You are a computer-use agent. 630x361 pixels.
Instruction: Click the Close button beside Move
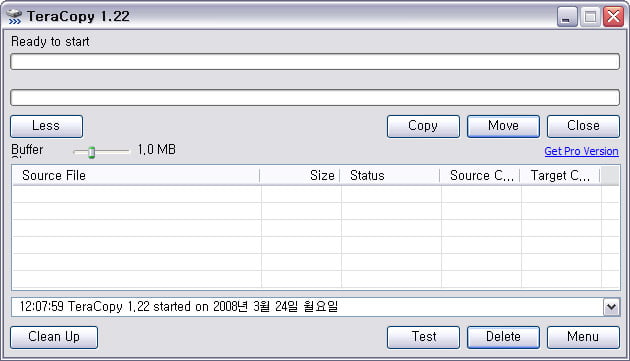point(583,126)
